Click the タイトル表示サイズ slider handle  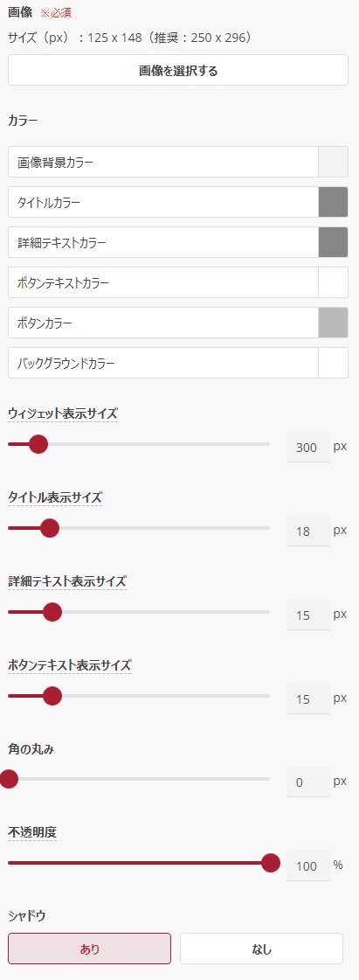[x=49, y=528]
